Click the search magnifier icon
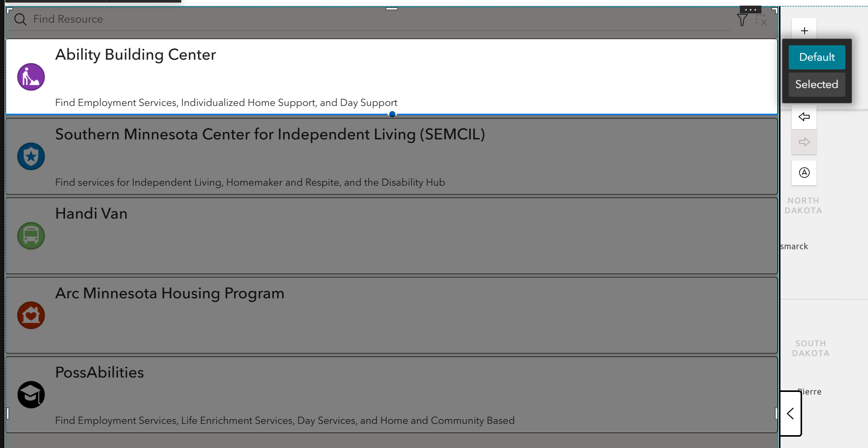This screenshot has height=448, width=868. [20, 20]
